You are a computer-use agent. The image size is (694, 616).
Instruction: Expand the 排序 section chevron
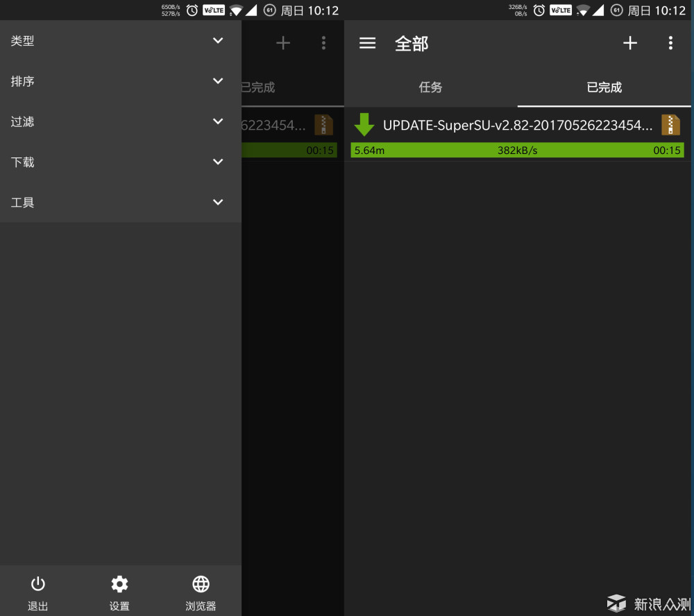pos(218,81)
